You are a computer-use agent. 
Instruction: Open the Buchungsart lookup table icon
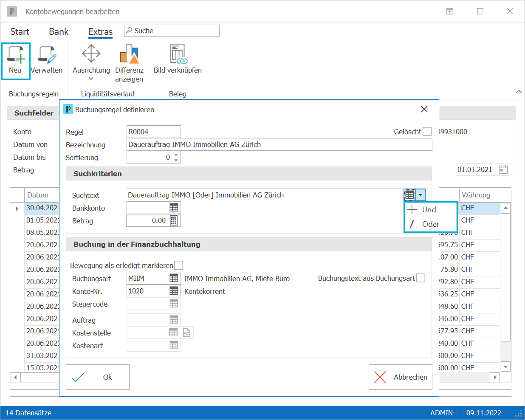tap(174, 278)
